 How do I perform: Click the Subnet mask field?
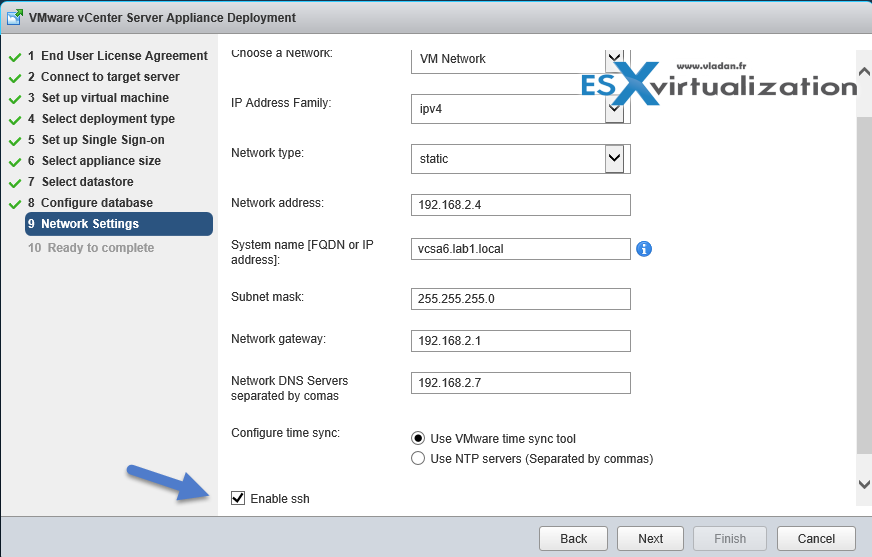[x=521, y=299]
